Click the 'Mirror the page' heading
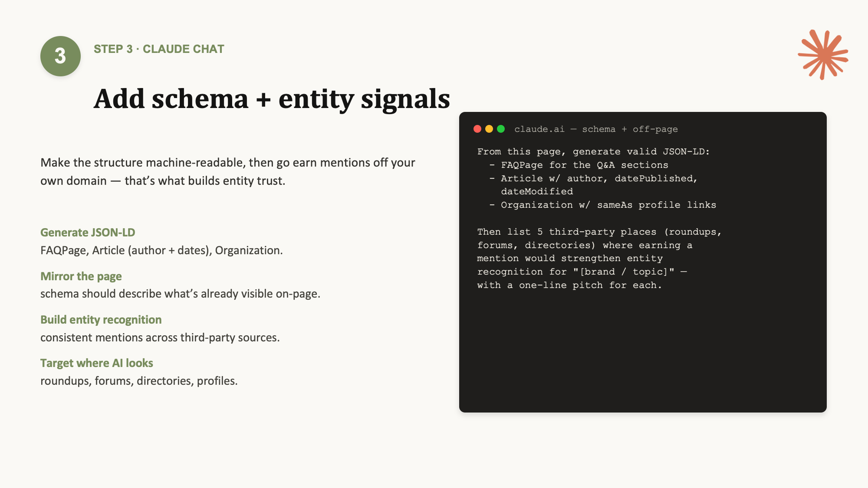The width and height of the screenshot is (868, 488). point(81,276)
